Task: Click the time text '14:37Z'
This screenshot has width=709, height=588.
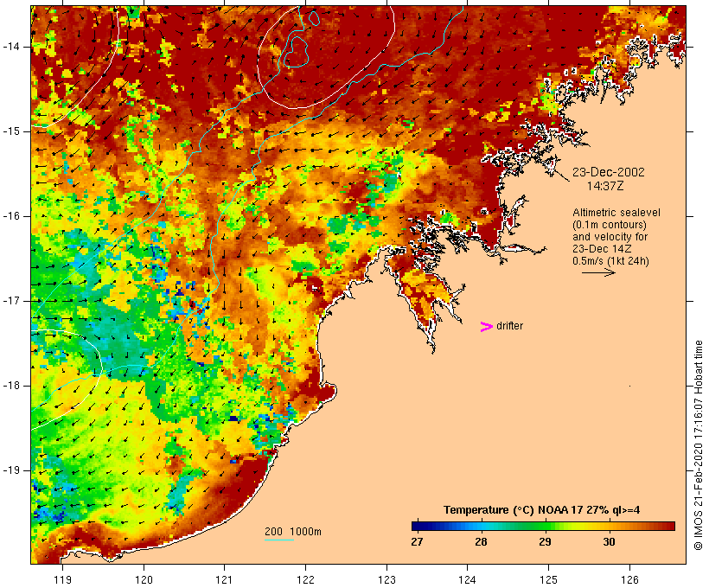Action: 605,186
